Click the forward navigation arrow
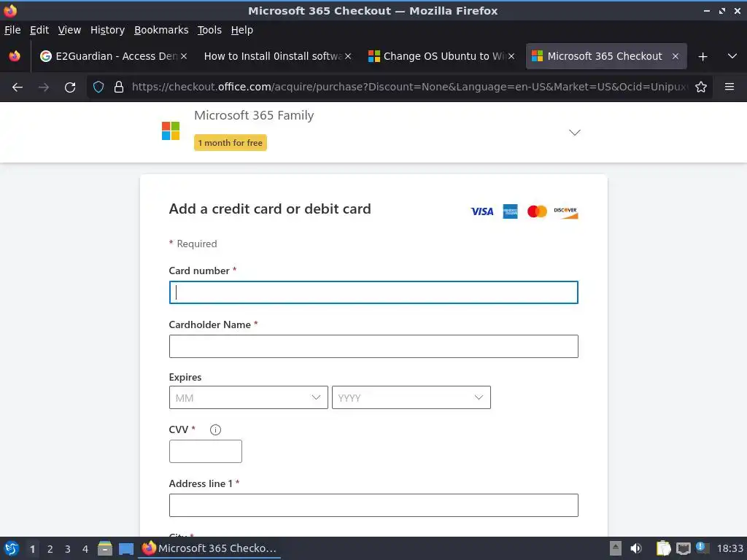This screenshot has width=747, height=560. (x=44, y=87)
